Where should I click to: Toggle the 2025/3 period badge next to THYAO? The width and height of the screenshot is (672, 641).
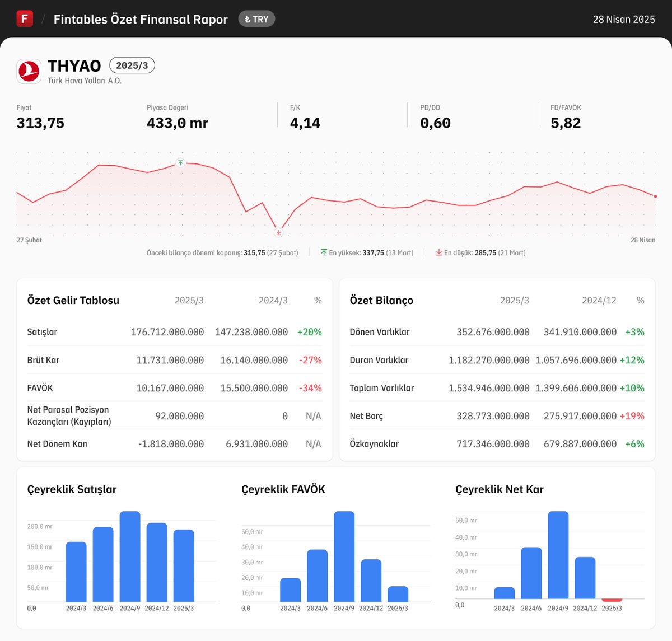tap(132, 65)
